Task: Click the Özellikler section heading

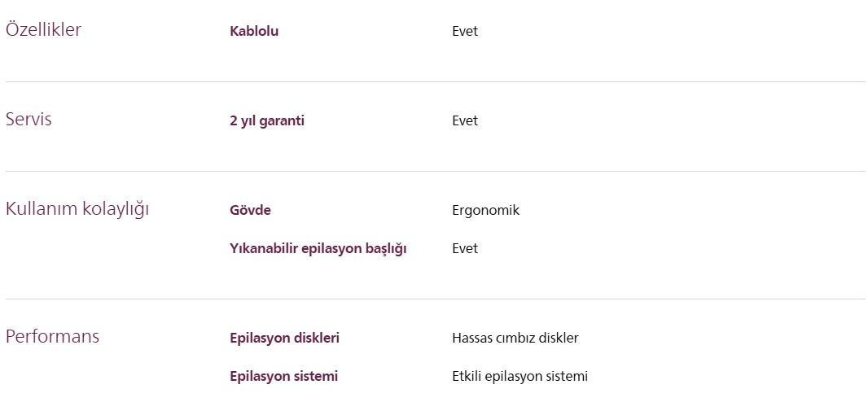Action: (x=43, y=30)
